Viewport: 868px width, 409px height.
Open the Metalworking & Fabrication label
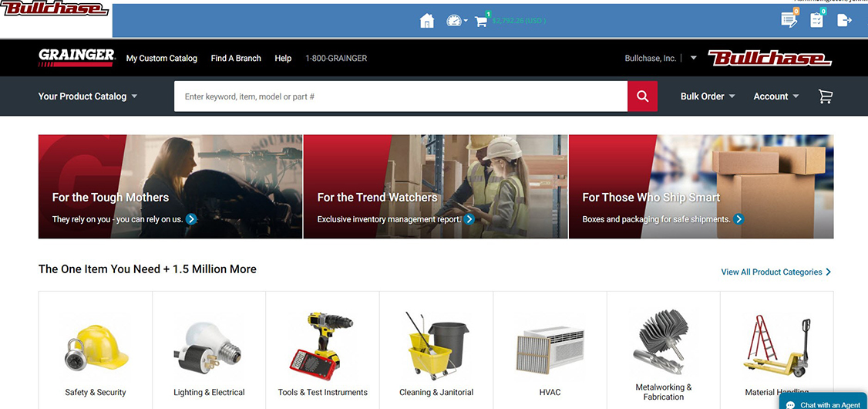pyautogui.click(x=663, y=392)
